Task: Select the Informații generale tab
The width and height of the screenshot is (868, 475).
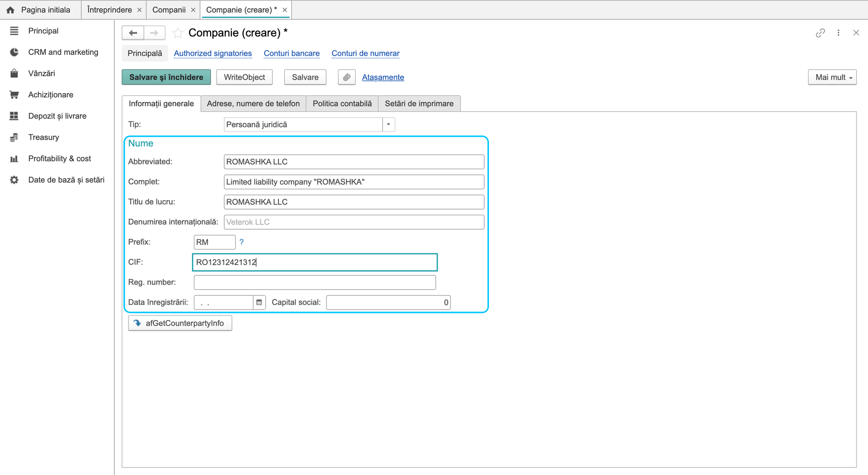Action: pos(161,103)
